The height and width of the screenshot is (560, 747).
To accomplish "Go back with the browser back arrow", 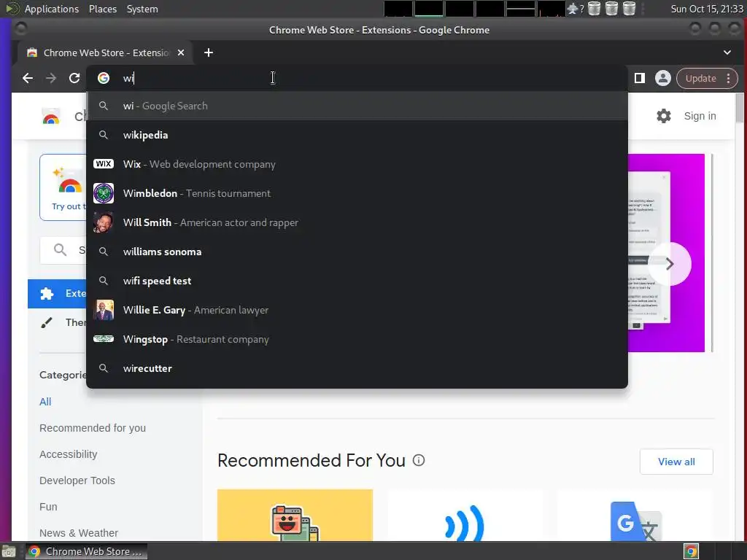I will 28,78.
